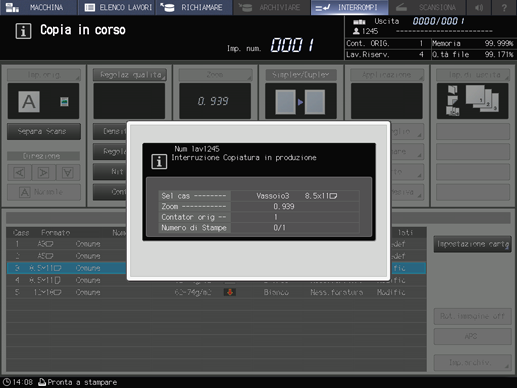Screen dimensions: 517x388
Task: Click the Q.tà file 99.171% indicator
Action: (473, 55)
